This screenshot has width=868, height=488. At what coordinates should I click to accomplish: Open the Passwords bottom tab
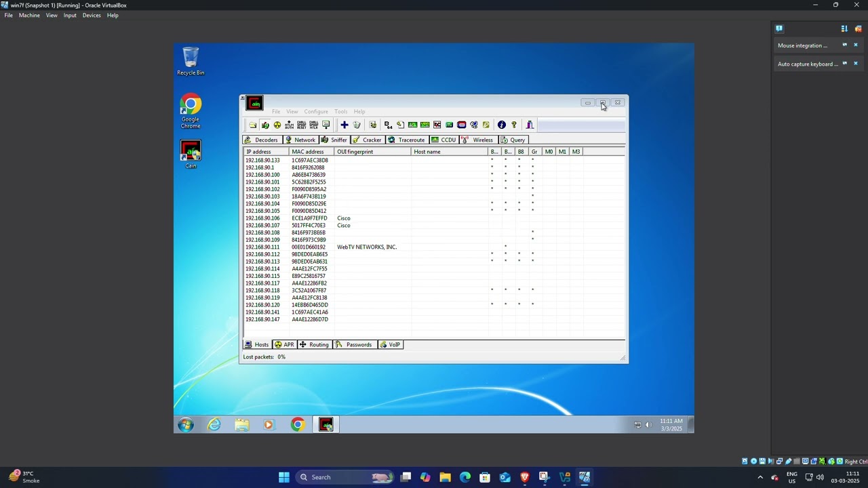354,345
